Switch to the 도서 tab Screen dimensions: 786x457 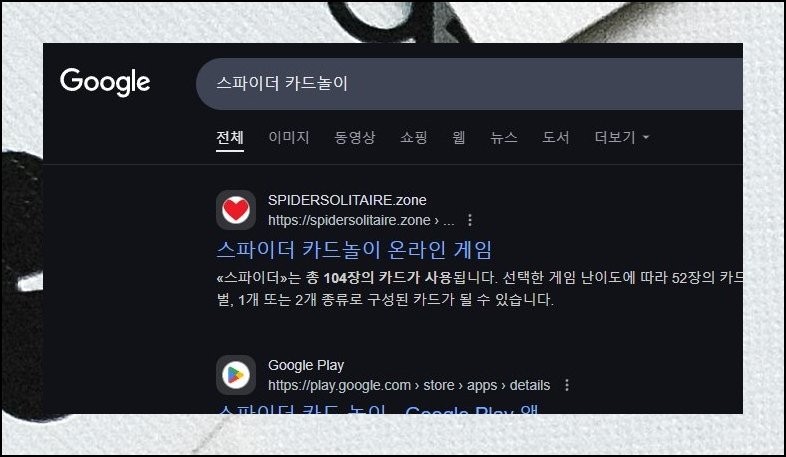point(555,137)
